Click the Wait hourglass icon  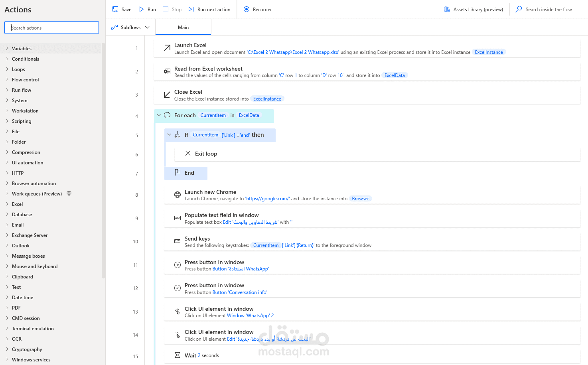(178, 355)
